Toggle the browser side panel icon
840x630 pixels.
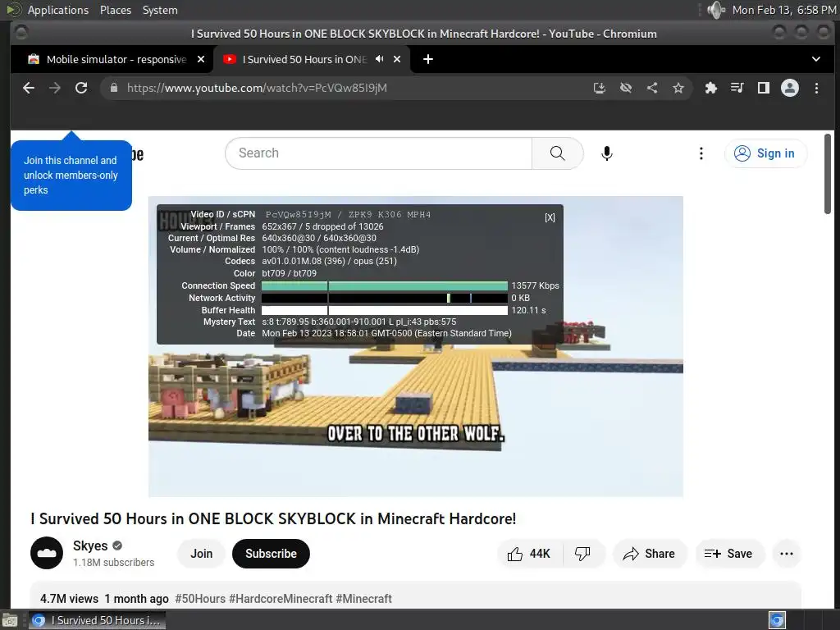(764, 88)
